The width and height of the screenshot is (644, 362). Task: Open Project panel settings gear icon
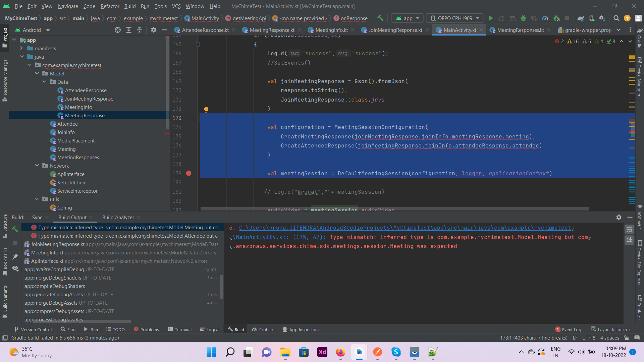coord(153,30)
